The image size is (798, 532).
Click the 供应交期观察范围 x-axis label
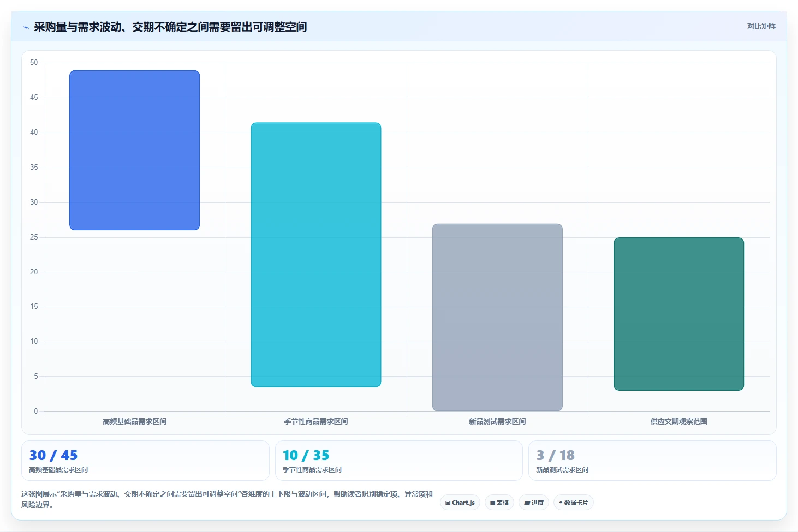point(678,421)
